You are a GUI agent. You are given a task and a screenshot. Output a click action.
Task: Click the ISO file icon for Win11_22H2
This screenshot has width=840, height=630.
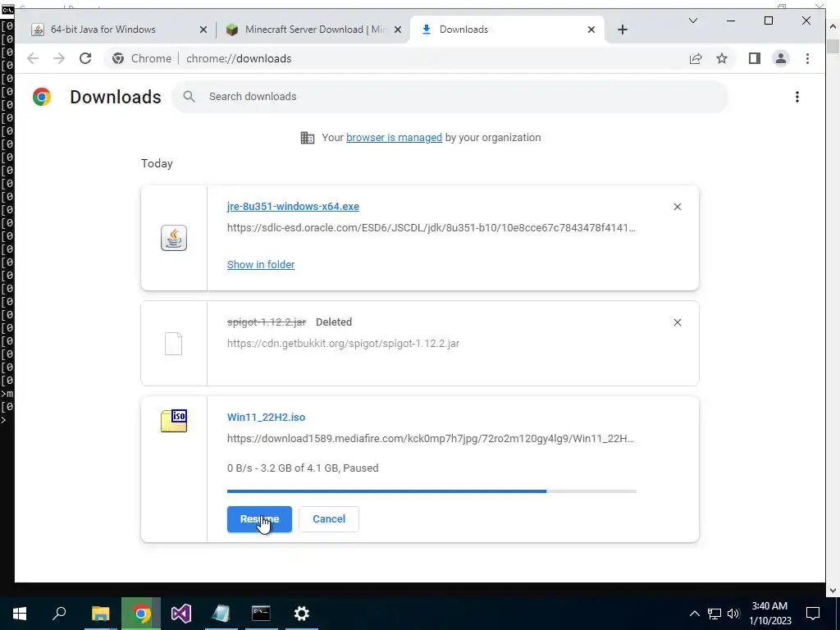(174, 421)
